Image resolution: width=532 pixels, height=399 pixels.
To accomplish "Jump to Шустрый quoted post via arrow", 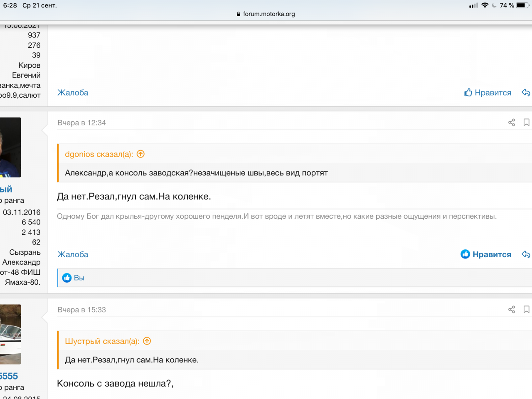I will [147, 341].
